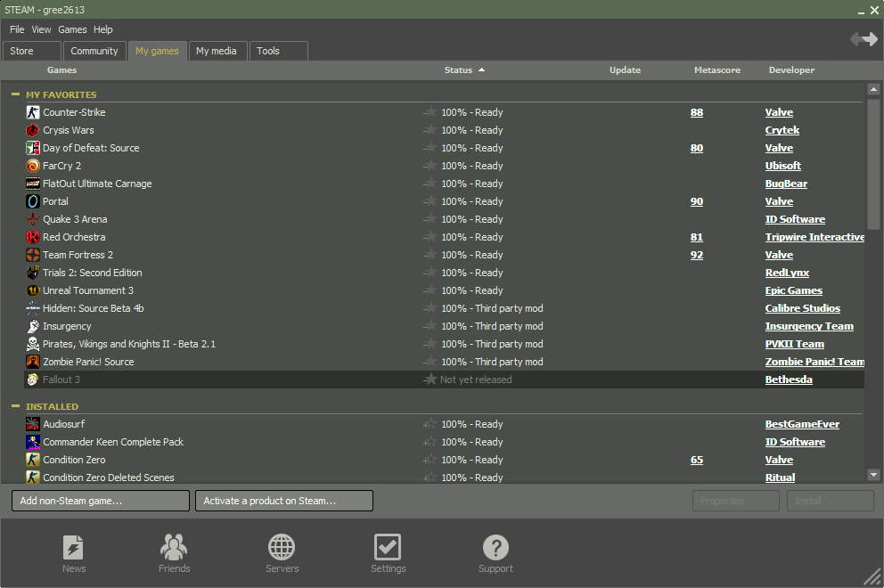Collapse the MY FAVORITES section
The image size is (884, 588).
16,94
